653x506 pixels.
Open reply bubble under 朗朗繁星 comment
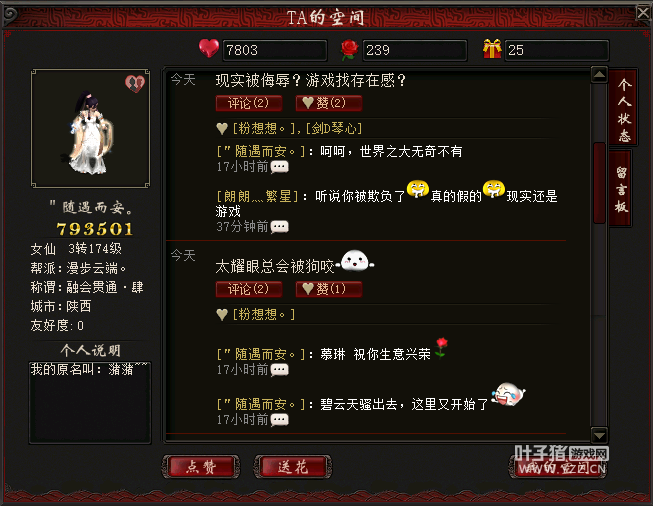pos(279,227)
